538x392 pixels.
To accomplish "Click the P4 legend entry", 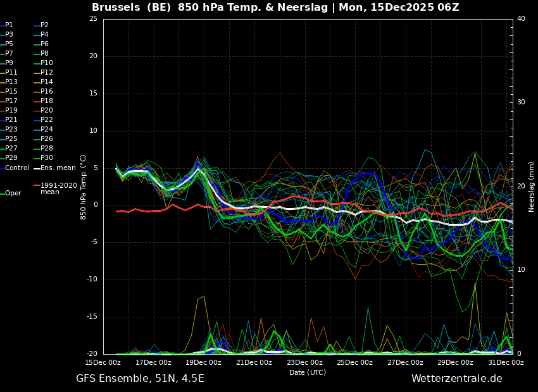I will (44, 34).
